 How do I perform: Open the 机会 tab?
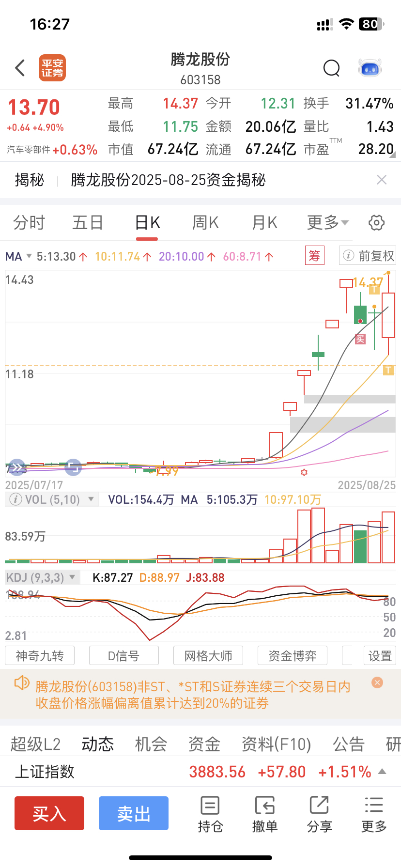pos(151,744)
